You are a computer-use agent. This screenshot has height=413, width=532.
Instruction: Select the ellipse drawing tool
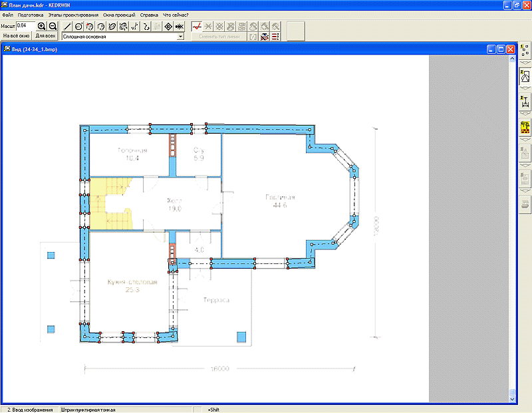pyautogui.click(x=112, y=27)
